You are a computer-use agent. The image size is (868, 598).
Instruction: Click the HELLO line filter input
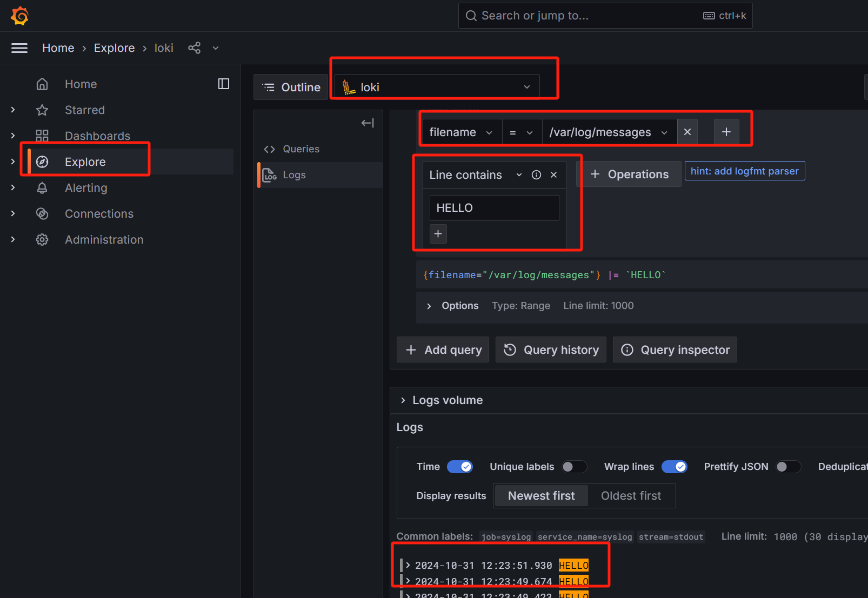[494, 208]
